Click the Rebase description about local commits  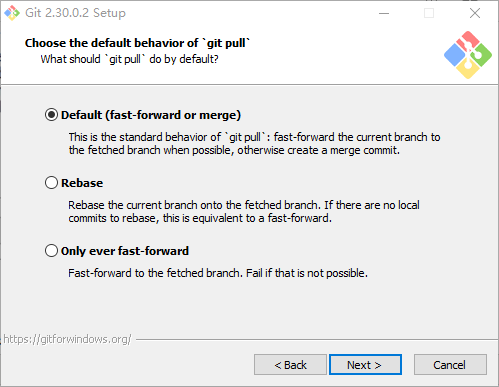tap(244, 211)
